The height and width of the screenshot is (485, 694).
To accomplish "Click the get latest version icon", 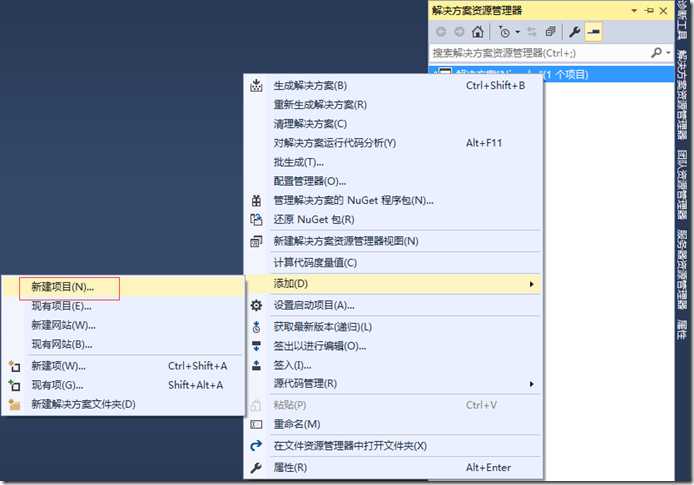I will coord(256,327).
